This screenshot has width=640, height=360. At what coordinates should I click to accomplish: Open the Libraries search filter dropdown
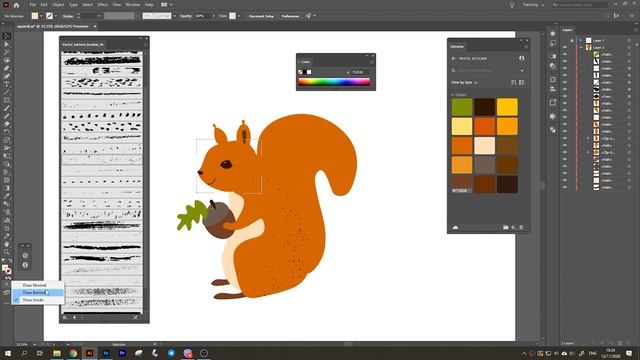(522, 71)
